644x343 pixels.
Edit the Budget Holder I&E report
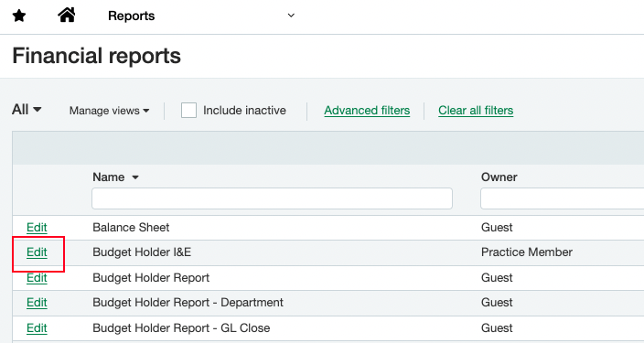coord(37,252)
